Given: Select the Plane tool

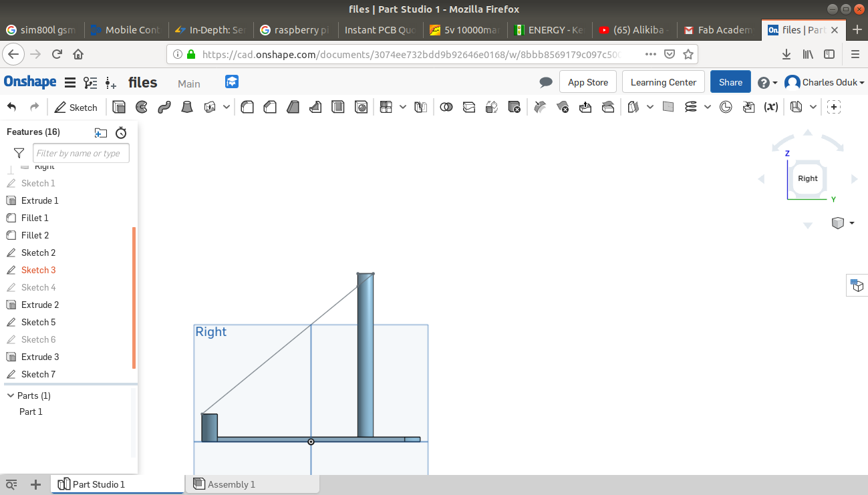Looking at the screenshot, I should (x=668, y=107).
